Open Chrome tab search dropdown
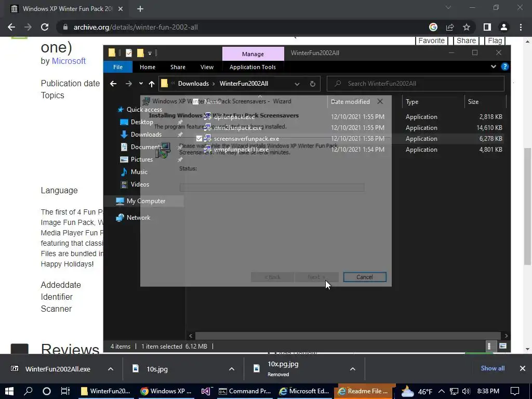Screen dimensions: 532x399 [x=448, y=7]
